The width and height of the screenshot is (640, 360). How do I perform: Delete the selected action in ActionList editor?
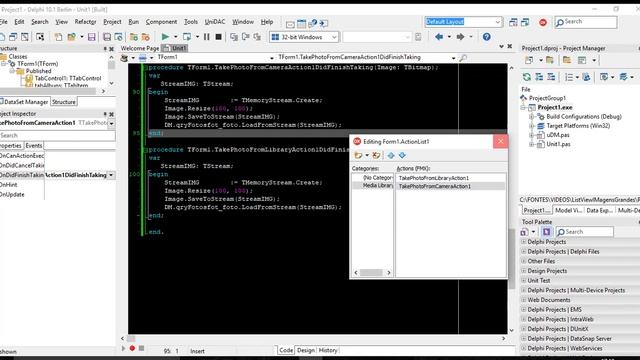(376, 156)
